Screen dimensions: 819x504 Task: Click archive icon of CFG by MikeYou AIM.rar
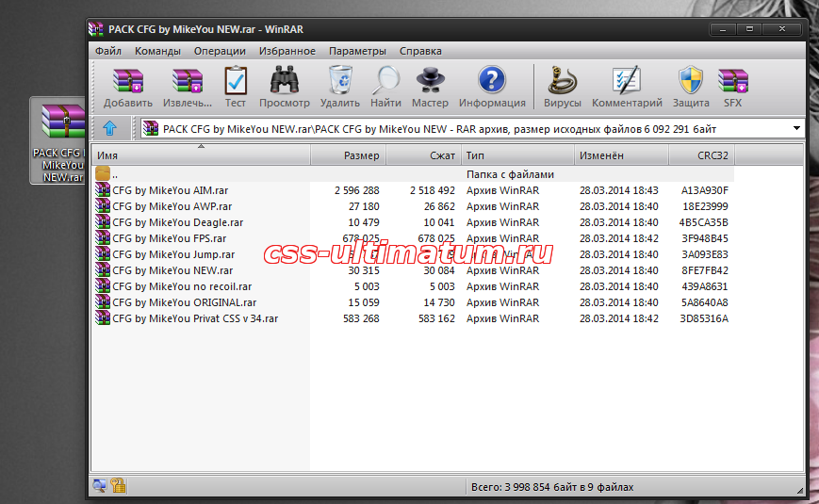(x=103, y=190)
